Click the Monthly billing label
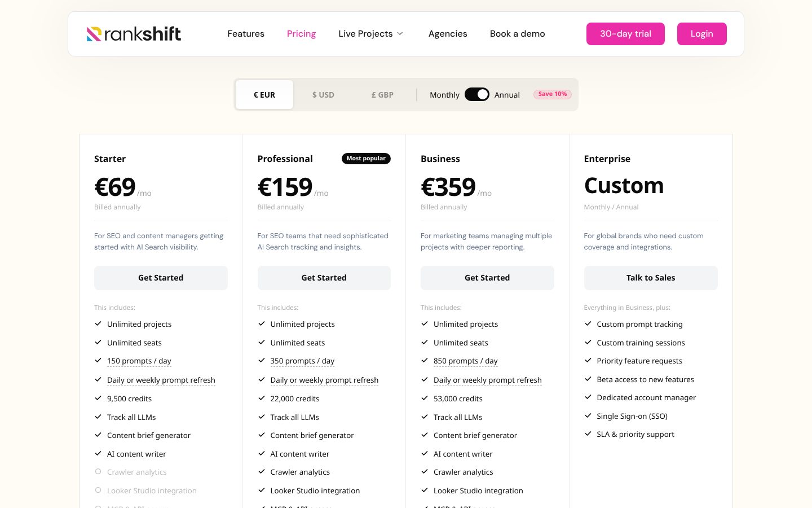The image size is (812, 508). tap(444, 95)
